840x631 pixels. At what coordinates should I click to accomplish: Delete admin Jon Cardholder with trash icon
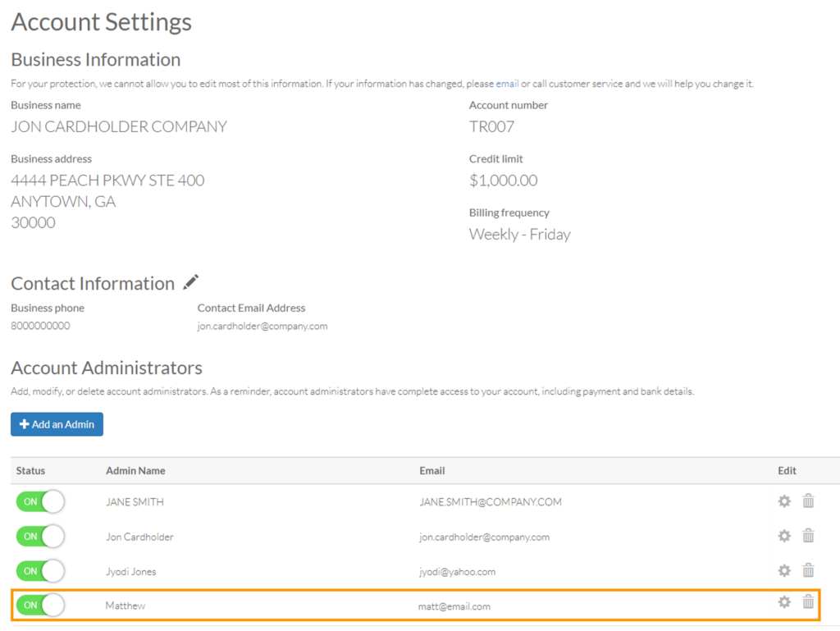[808, 536]
